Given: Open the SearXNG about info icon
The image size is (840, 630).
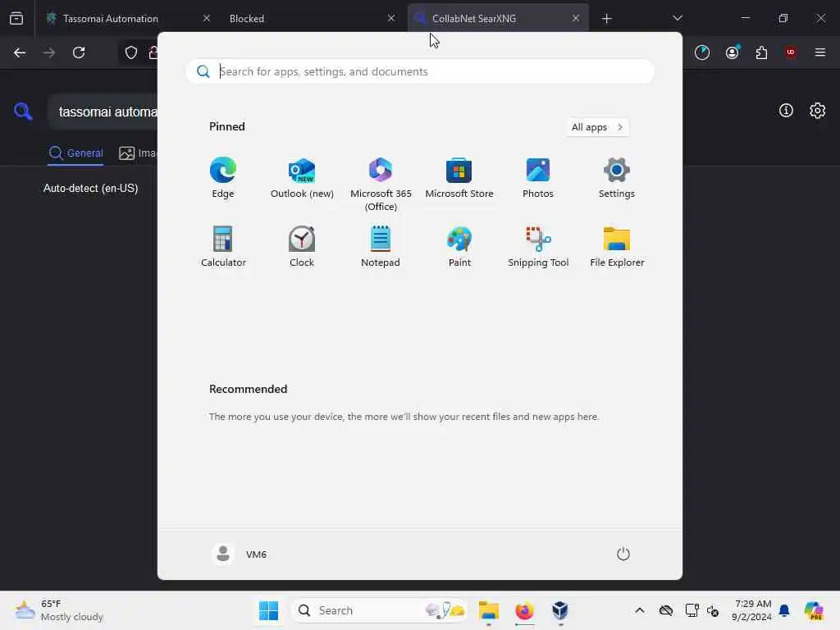Looking at the screenshot, I should pos(786,111).
